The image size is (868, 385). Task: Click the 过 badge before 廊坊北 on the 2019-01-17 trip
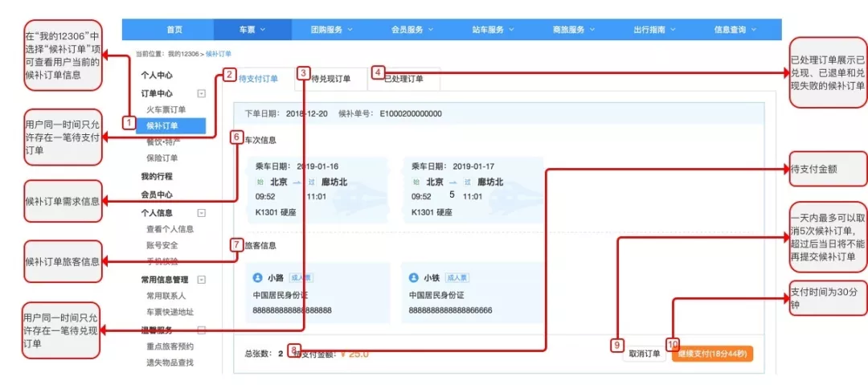pos(469,182)
